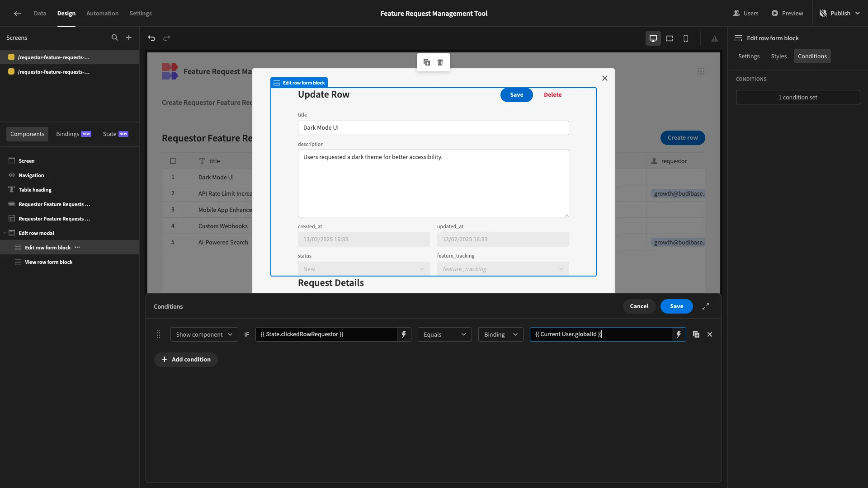This screenshot has height=488, width=868.
Task: Switch to desktop preview mode
Action: (653, 38)
